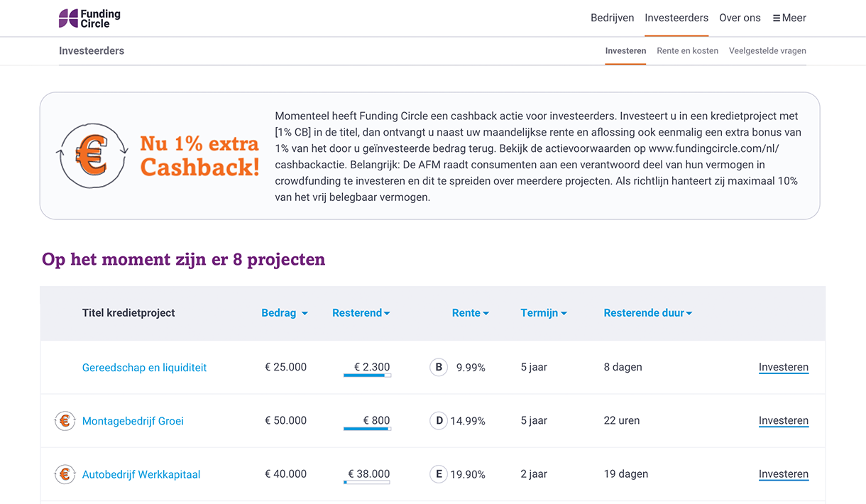Sort by Resterende duur column

[647, 313]
